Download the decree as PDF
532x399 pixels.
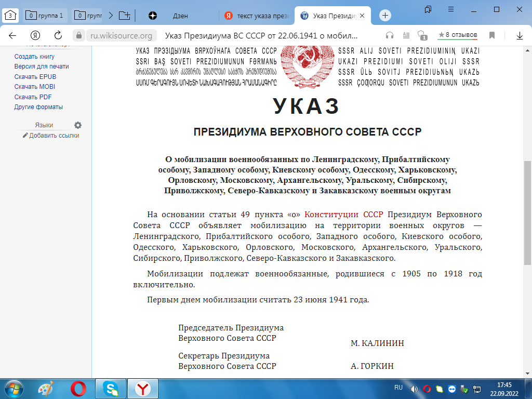tap(32, 97)
